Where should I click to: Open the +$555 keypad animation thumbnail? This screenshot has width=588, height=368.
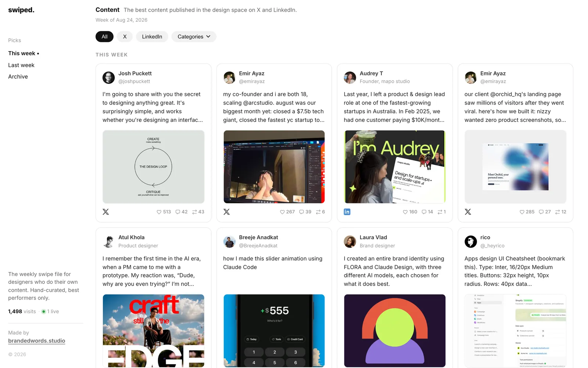274,330
